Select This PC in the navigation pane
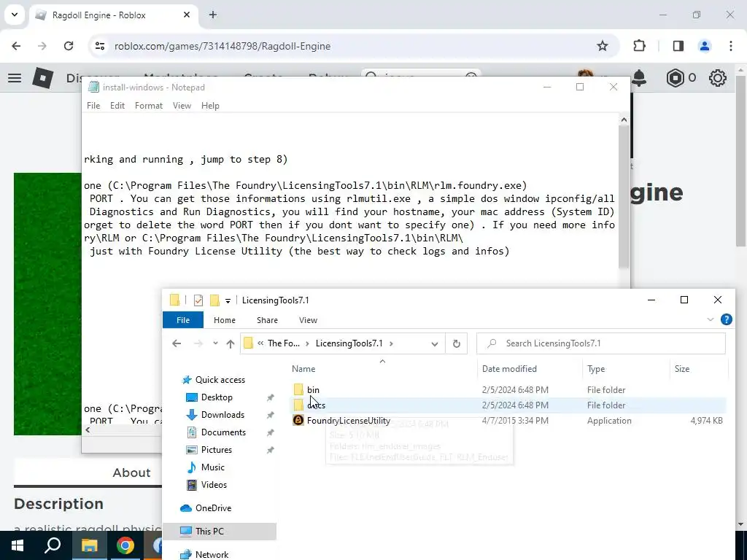747x560 pixels. click(x=219, y=532)
